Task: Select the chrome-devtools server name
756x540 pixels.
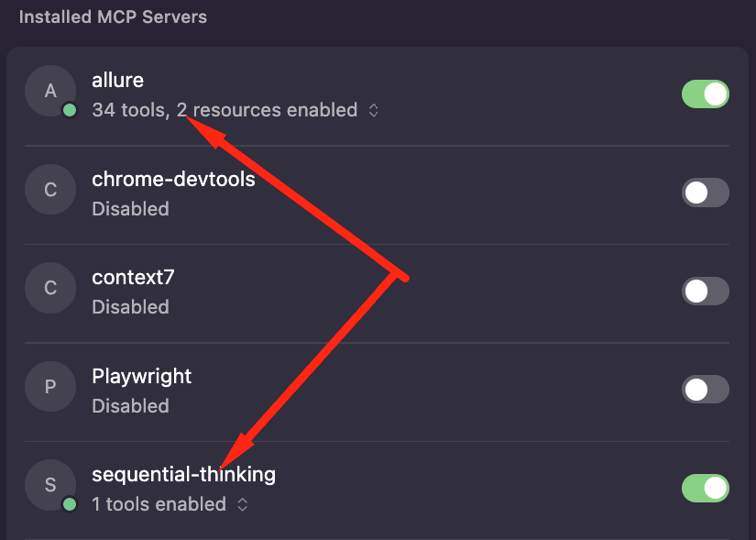Action: tap(173, 179)
